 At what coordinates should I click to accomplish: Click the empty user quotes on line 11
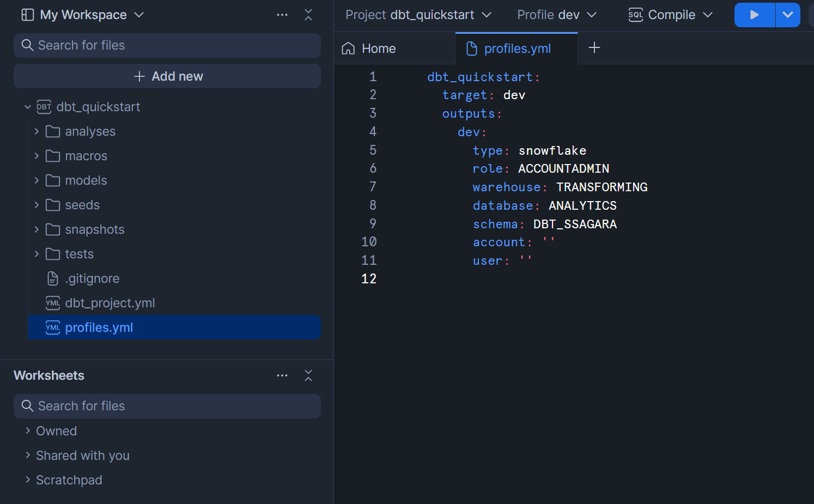click(526, 259)
